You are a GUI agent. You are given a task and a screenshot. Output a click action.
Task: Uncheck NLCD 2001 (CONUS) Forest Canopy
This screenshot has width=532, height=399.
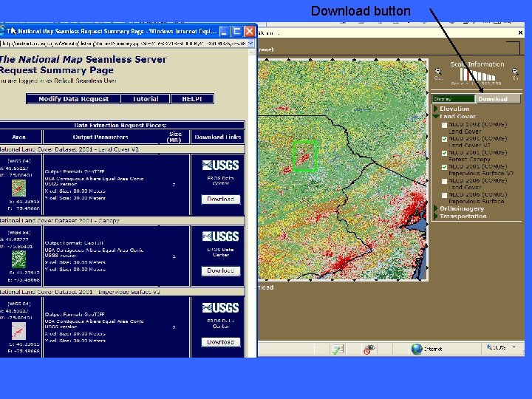tap(444, 154)
